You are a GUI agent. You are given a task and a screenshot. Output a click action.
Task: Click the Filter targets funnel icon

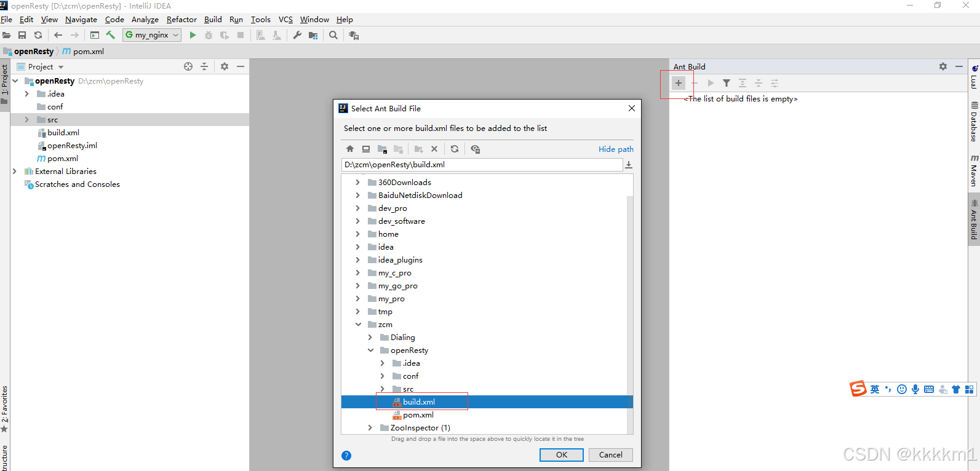(727, 83)
